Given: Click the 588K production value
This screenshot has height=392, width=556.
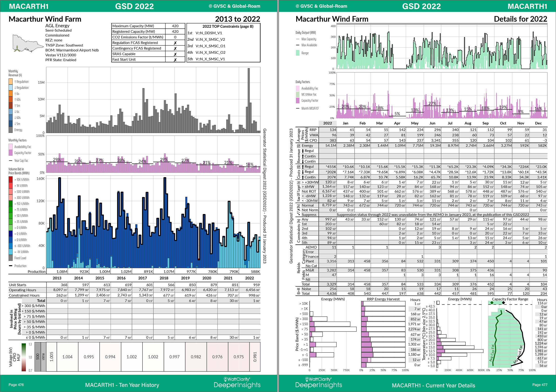Looking at the screenshot, I should pos(255,272).
